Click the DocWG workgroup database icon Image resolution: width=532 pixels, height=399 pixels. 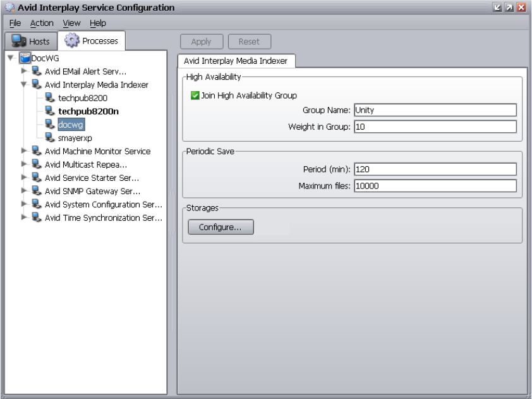(x=25, y=58)
